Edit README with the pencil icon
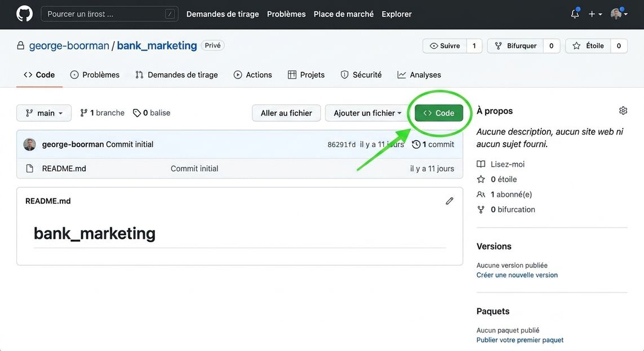 450,201
